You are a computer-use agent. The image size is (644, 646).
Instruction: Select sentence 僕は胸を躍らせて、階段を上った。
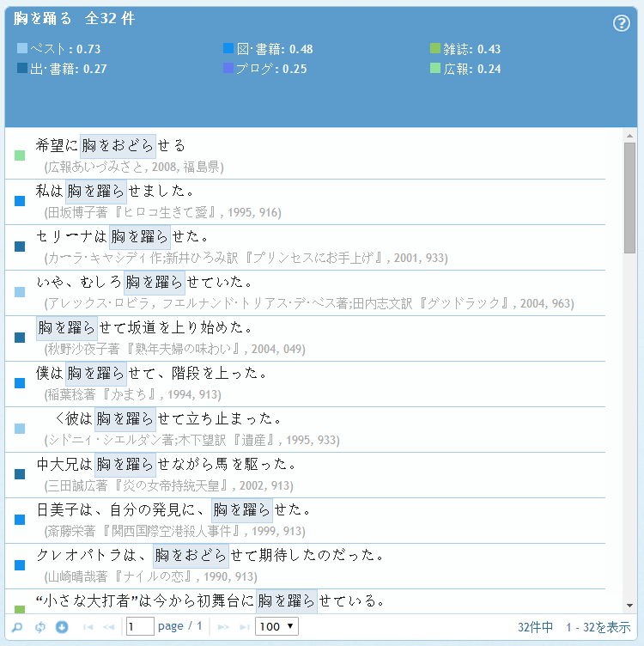[x=151, y=373]
